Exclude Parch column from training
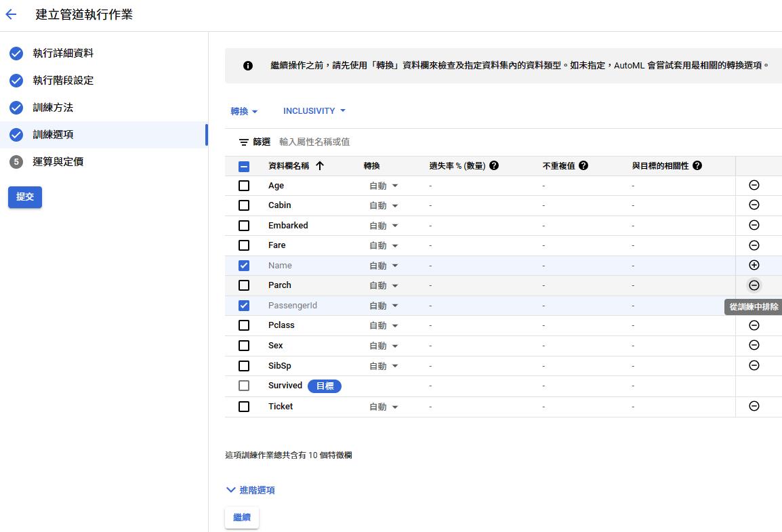The image size is (782, 532). pos(754,285)
